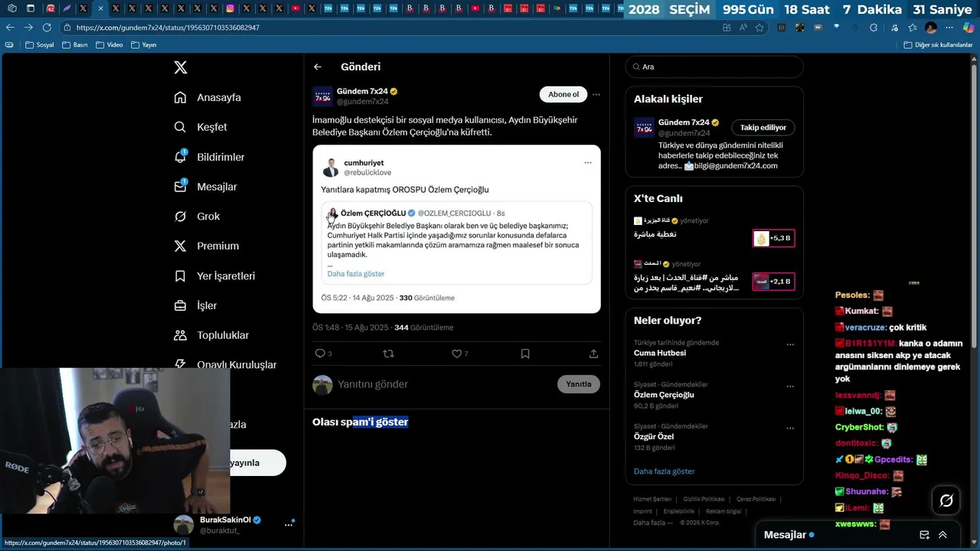Image resolution: width=980 pixels, height=551 pixels.
Task: Open Anasayfa home in the sidebar
Action: (207, 97)
